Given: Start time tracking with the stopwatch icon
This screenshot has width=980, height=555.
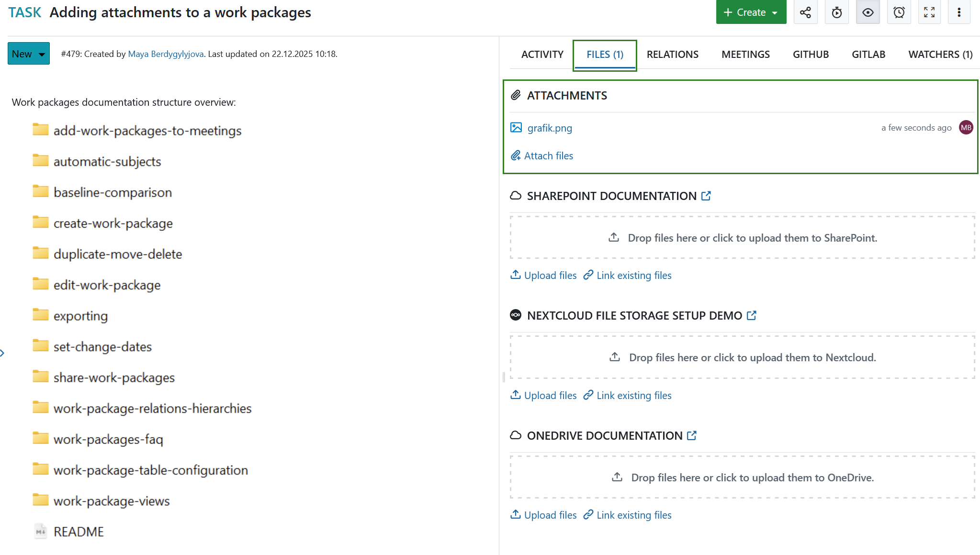Looking at the screenshot, I should [836, 12].
